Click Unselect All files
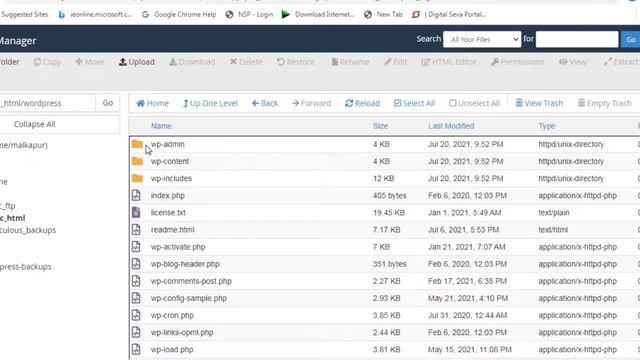 click(x=474, y=103)
